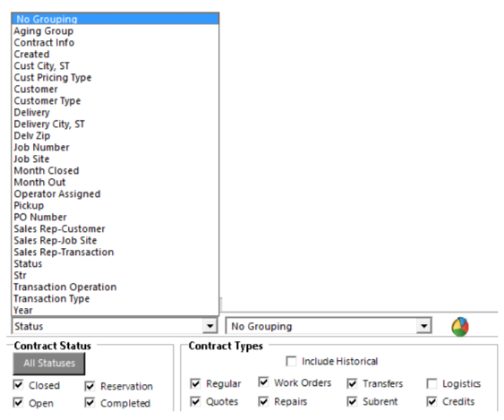Collapse the Status grouping dropdown arrow

click(209, 326)
